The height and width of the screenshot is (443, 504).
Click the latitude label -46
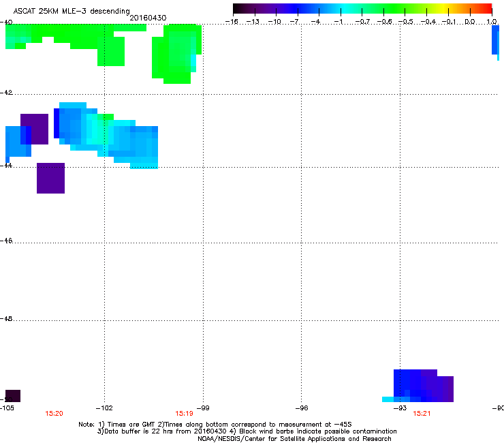[6, 241]
